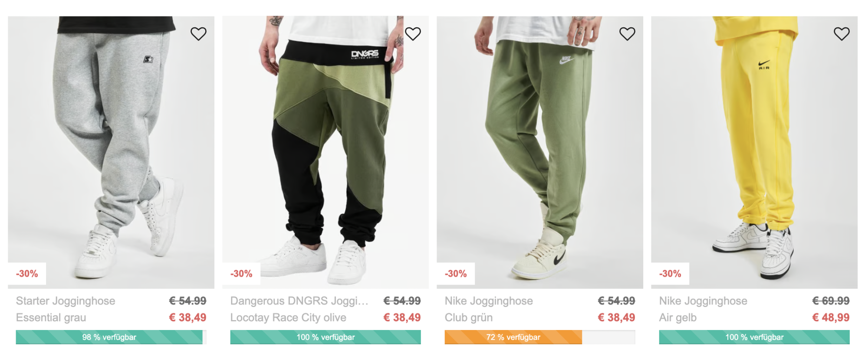Image resolution: width=868 pixels, height=353 pixels.
Task: Open Nike Jogginghose Air gelb link
Action: pos(703,309)
